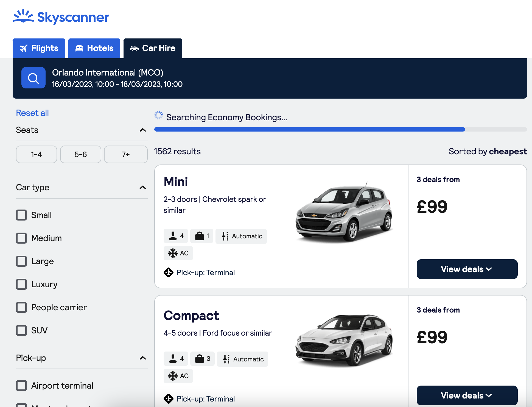The height and width of the screenshot is (407, 532).
Task: Toggle the SUV car type checkbox
Action: point(21,330)
